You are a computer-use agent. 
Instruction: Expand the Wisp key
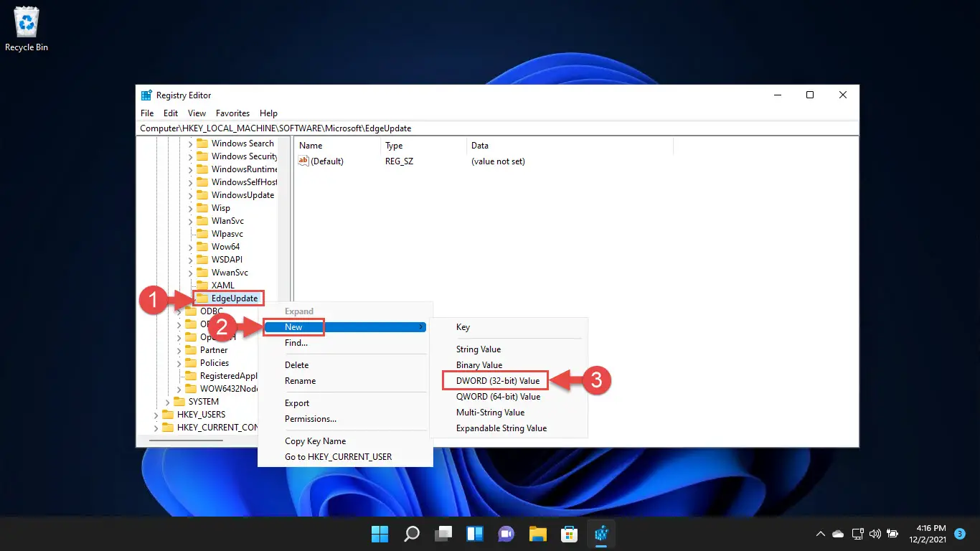point(190,208)
